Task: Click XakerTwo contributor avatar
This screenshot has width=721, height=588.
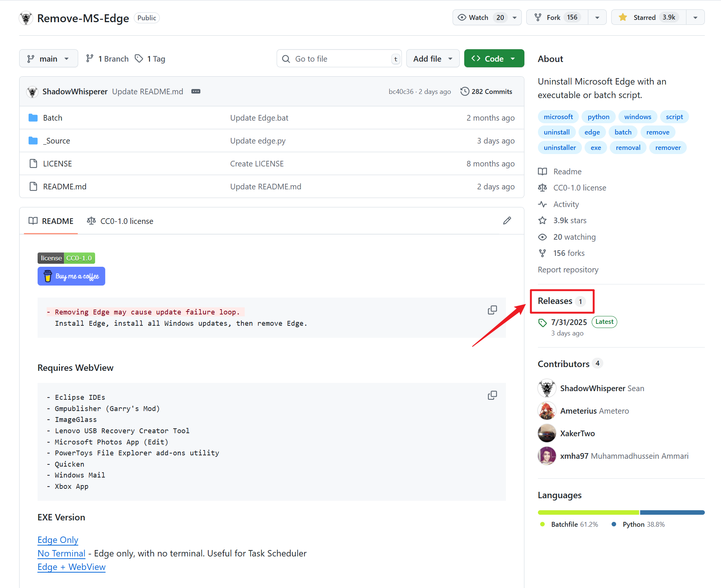Action: point(547,434)
